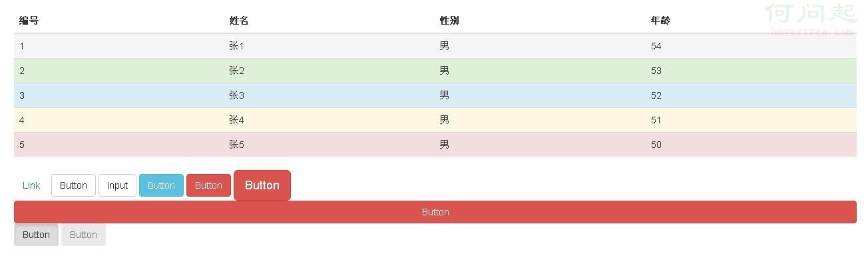Viewport: 868px width, 262px height.
Task: Click the disabled faded Button
Action: 83,235
